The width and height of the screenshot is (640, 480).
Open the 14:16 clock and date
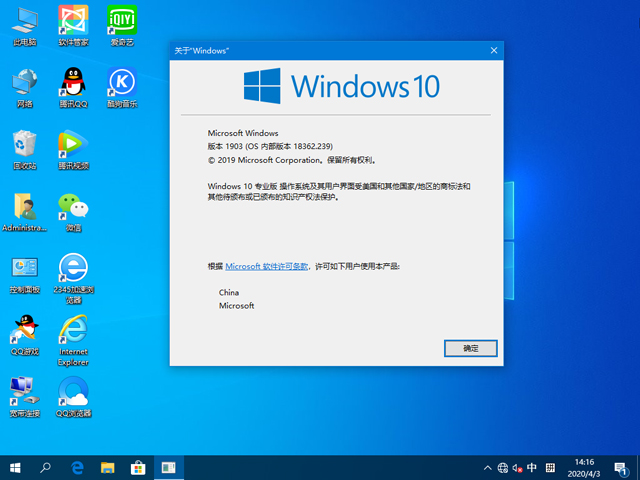[584, 468]
